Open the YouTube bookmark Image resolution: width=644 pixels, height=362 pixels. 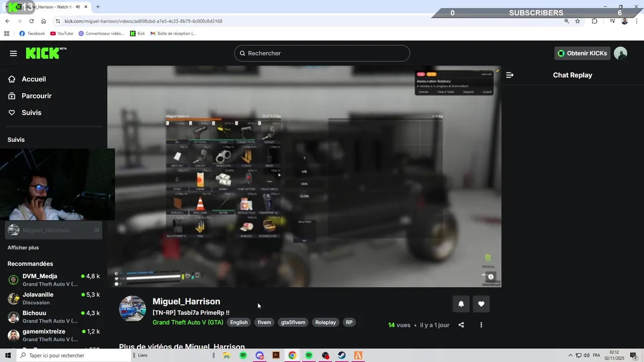coord(61,34)
